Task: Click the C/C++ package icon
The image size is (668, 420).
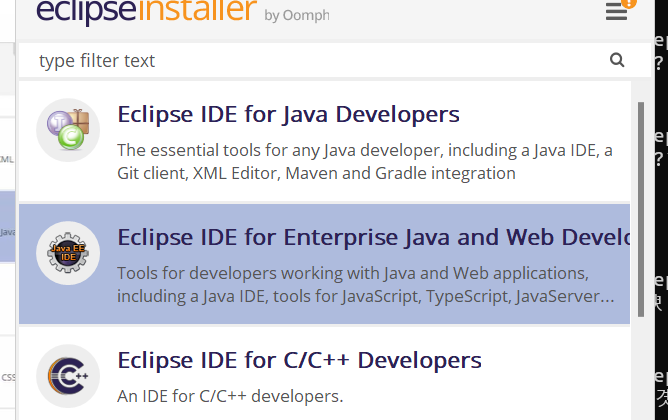Action: coord(68,376)
